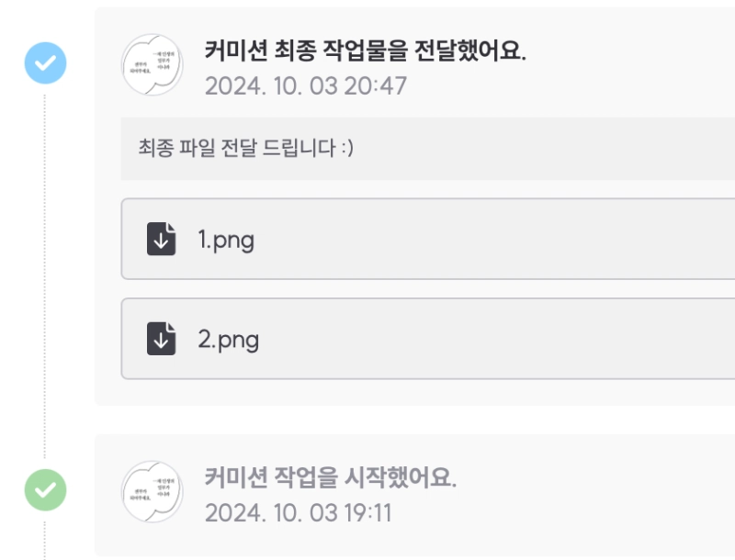Click the dotted timeline line between the two checkmarks
This screenshot has height=560, width=735.
point(44,275)
